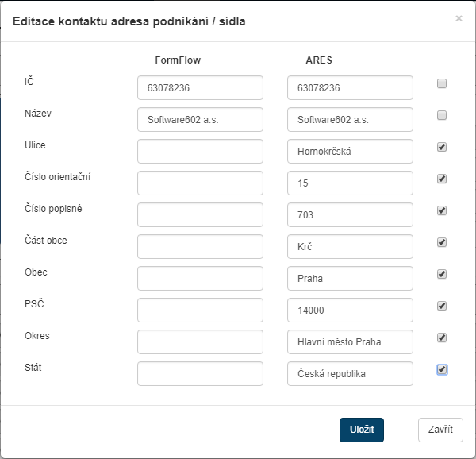Select the empty FormFlow Obec field
This screenshot has height=459, width=476.
(x=200, y=279)
